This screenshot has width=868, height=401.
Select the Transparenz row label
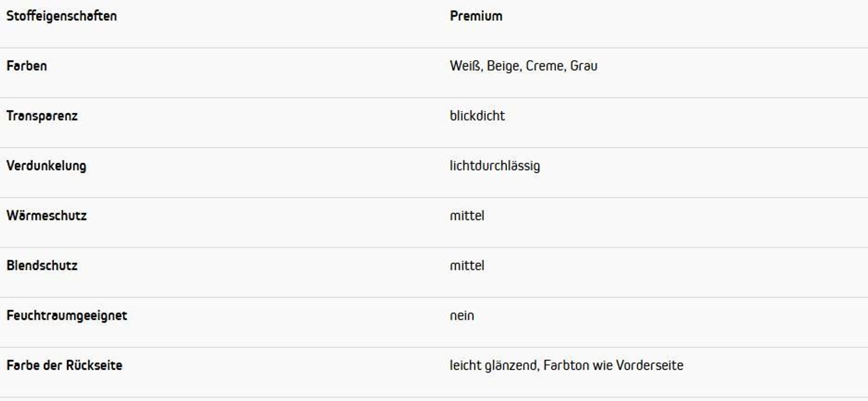click(x=42, y=116)
